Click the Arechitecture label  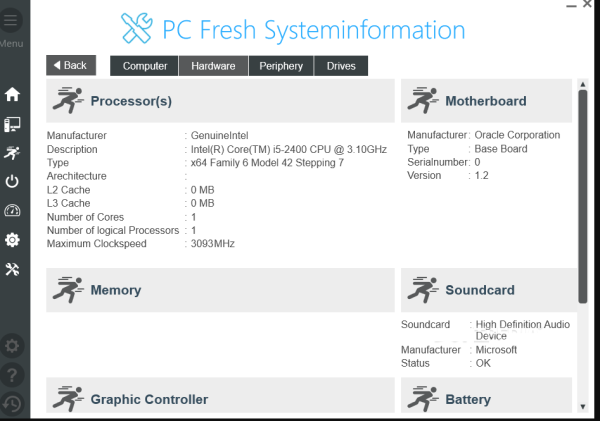click(77, 176)
